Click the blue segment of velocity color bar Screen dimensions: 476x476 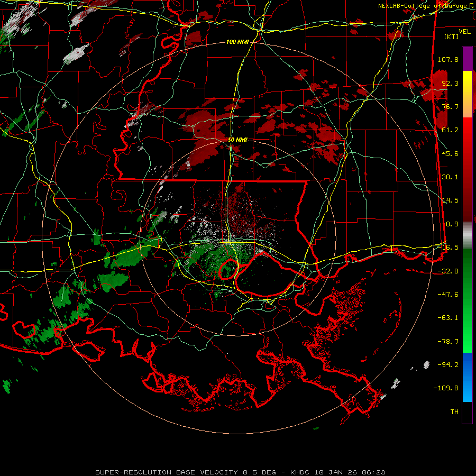[467, 377]
